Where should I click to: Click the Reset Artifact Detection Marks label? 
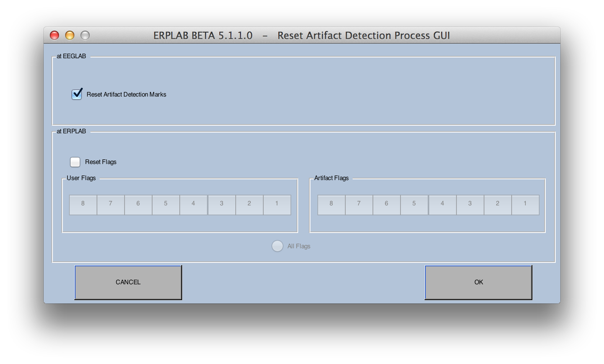(126, 94)
